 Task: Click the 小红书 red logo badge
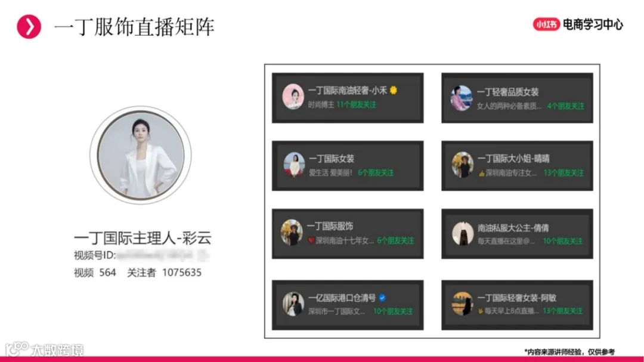click(x=546, y=24)
